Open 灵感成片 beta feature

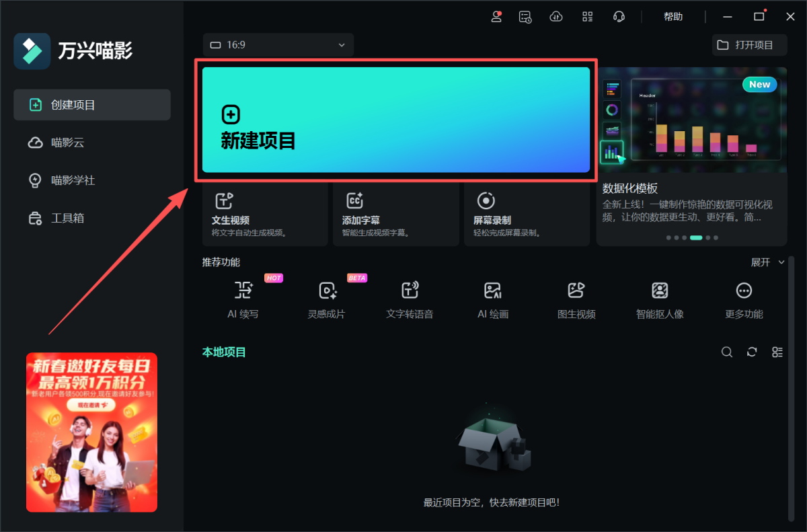tap(327, 291)
